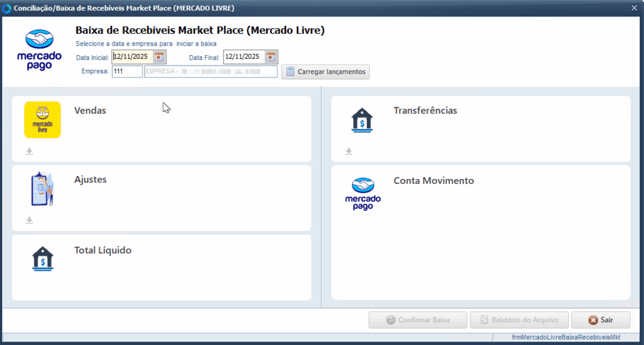Click the Total Líquido bank icon
This screenshot has width=644, height=345.
pos(43,259)
